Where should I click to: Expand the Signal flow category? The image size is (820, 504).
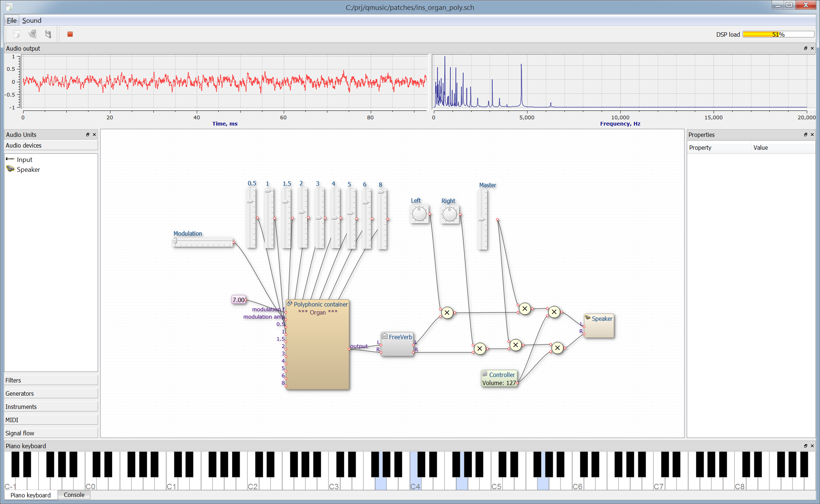[51, 433]
